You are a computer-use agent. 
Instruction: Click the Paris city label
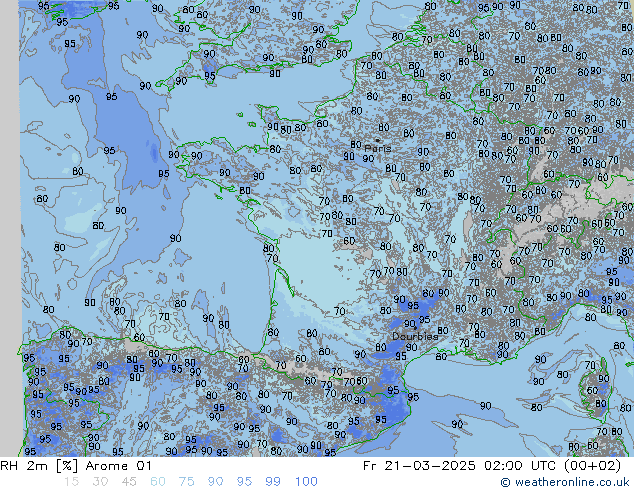378,148
